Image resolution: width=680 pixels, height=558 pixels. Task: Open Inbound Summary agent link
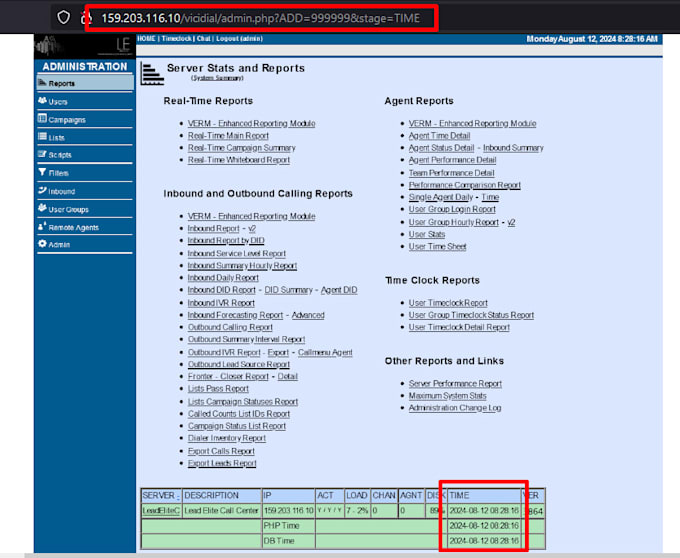click(x=513, y=148)
